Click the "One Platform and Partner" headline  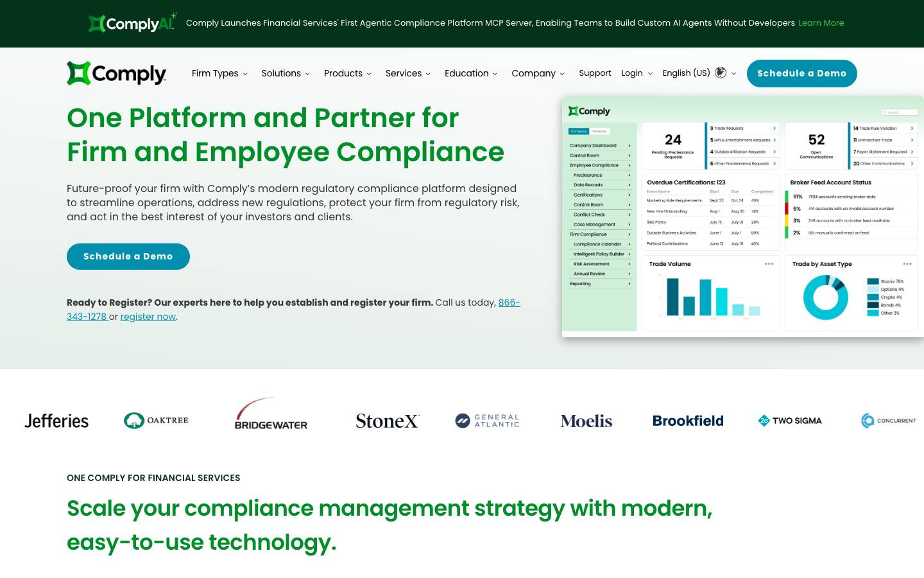286,135
